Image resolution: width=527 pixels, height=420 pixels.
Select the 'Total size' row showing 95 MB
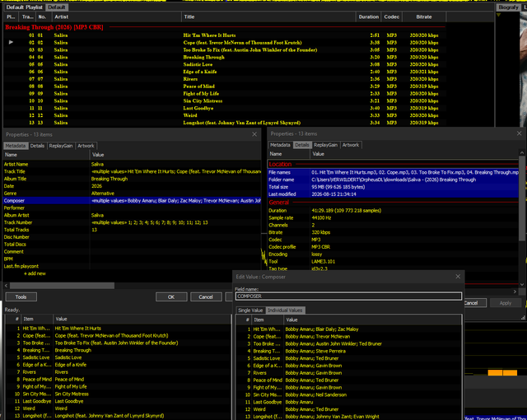(394, 187)
